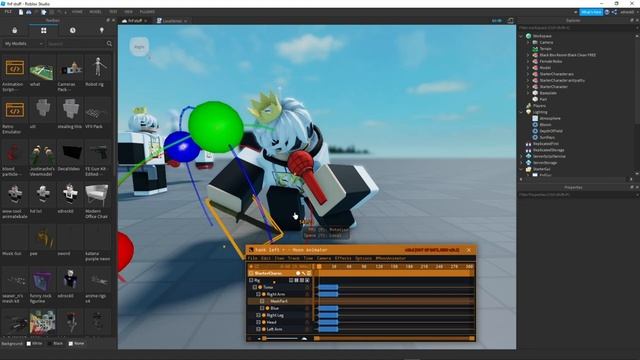Toggle the Left Arm track checkbox
640x360 pixels.
click(x=258, y=329)
